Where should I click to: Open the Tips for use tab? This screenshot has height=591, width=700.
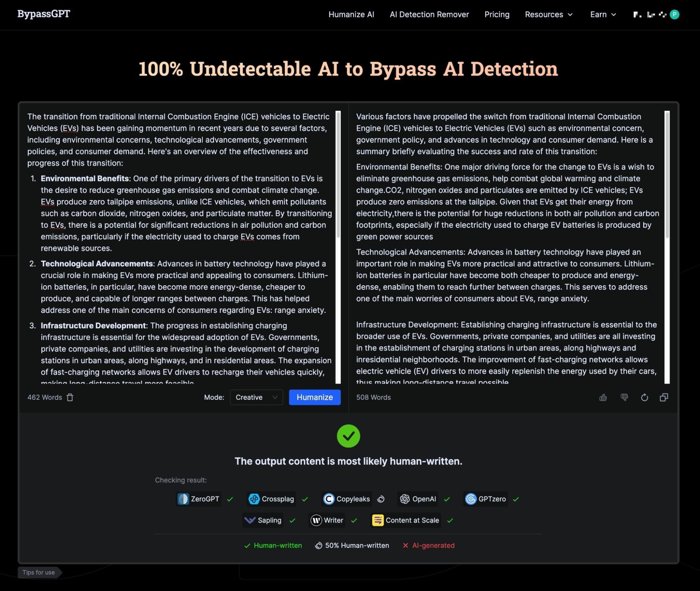click(x=39, y=572)
